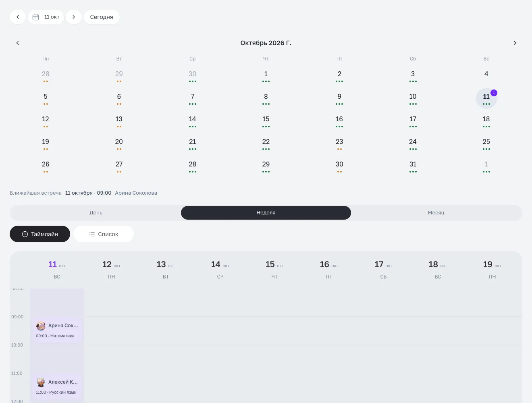Enable the Список display mode
This screenshot has height=403, width=532.
point(104,234)
